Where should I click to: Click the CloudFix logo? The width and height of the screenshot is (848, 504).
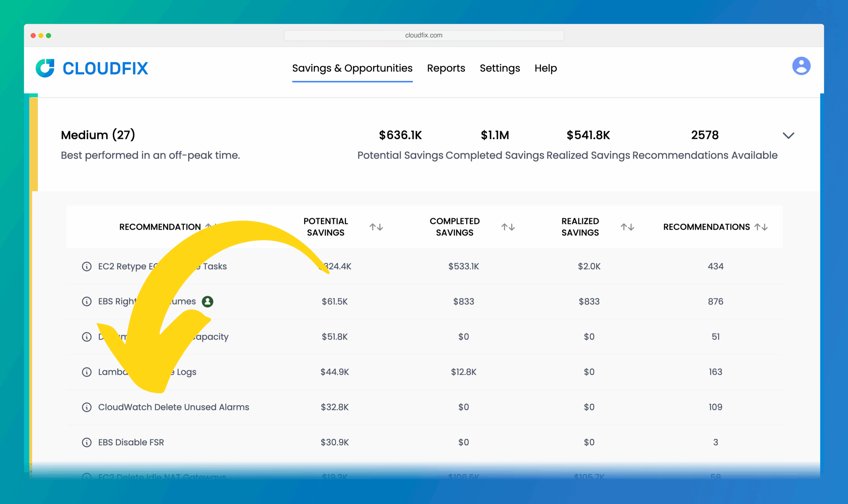point(92,68)
